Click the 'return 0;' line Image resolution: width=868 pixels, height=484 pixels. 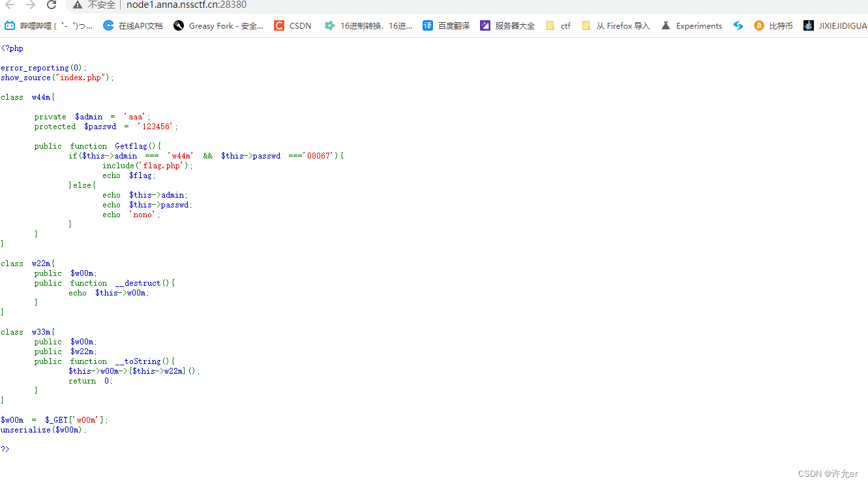91,381
